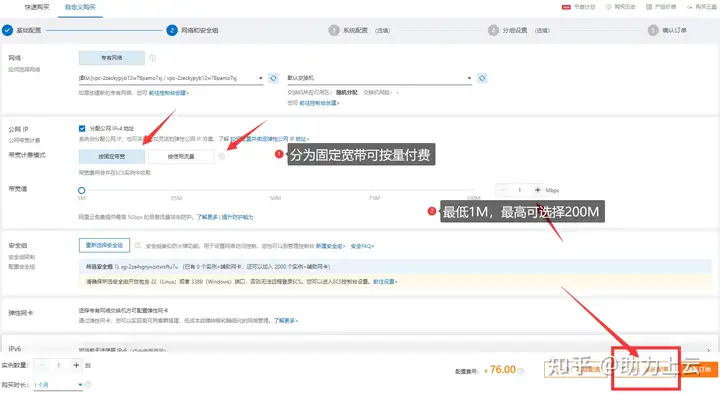The image size is (720, 395).
Task: Click the orange 确认订单 button
Action: pos(698,369)
